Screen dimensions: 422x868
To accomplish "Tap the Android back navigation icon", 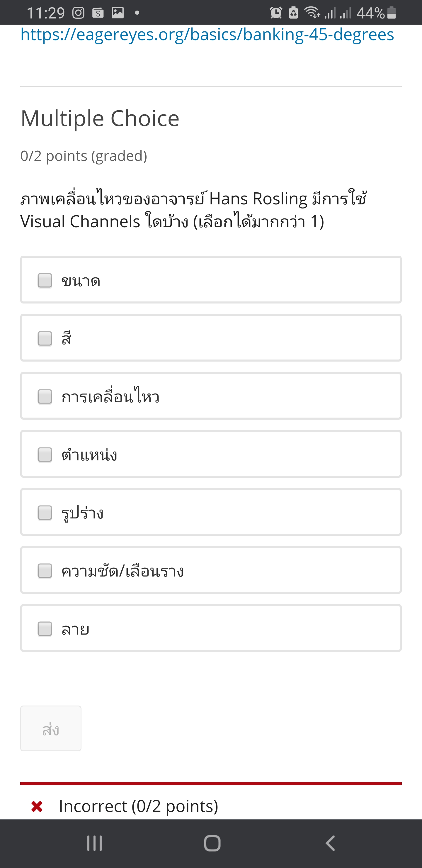I will coord(330,843).
